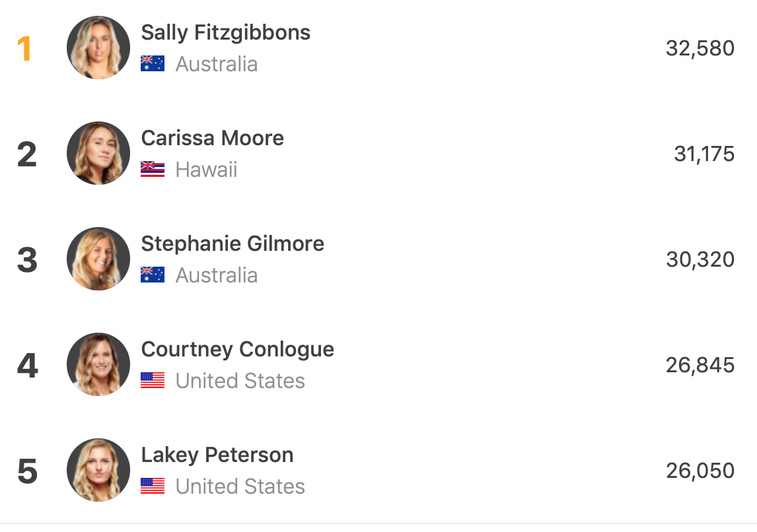The image size is (757, 532).
Task: Click the orange rank number 1
Action: coord(24,49)
